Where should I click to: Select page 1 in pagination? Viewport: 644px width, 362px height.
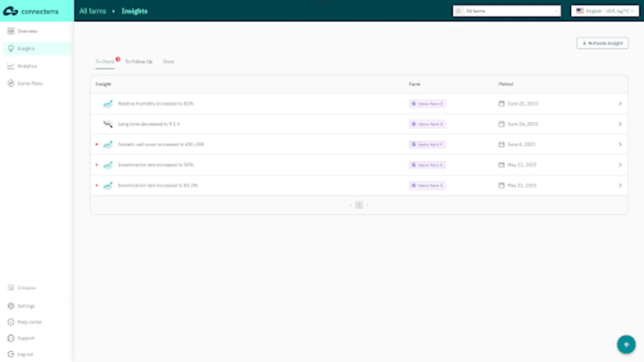[x=359, y=205]
